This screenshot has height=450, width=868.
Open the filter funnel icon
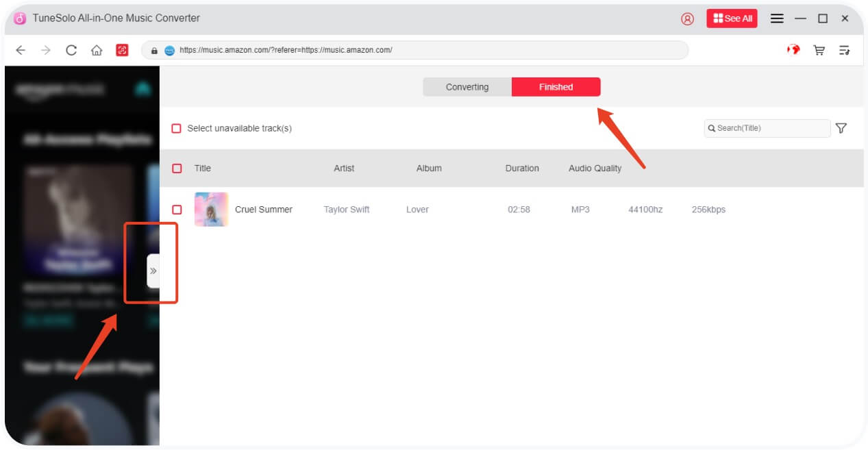(x=841, y=128)
